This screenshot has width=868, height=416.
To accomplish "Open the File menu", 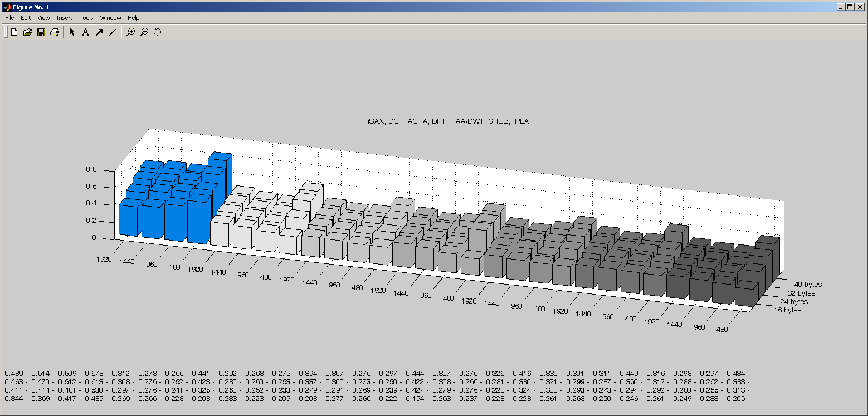I will [x=9, y=18].
